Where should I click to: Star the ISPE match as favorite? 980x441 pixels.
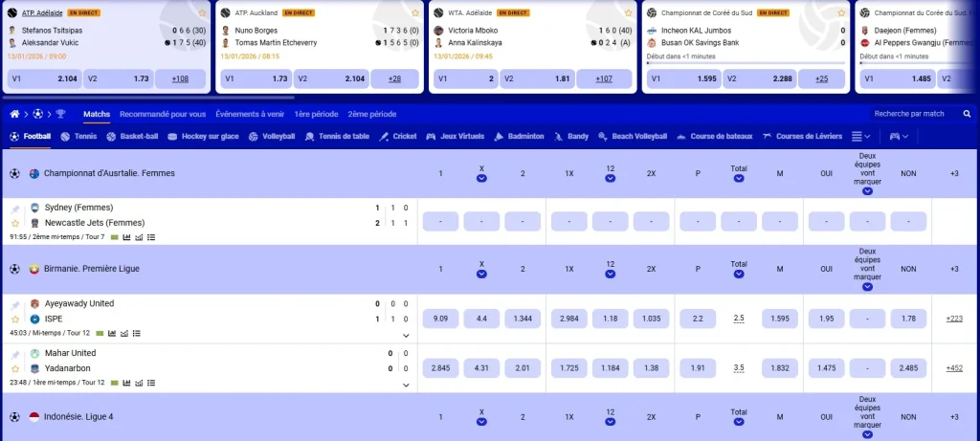(15, 320)
